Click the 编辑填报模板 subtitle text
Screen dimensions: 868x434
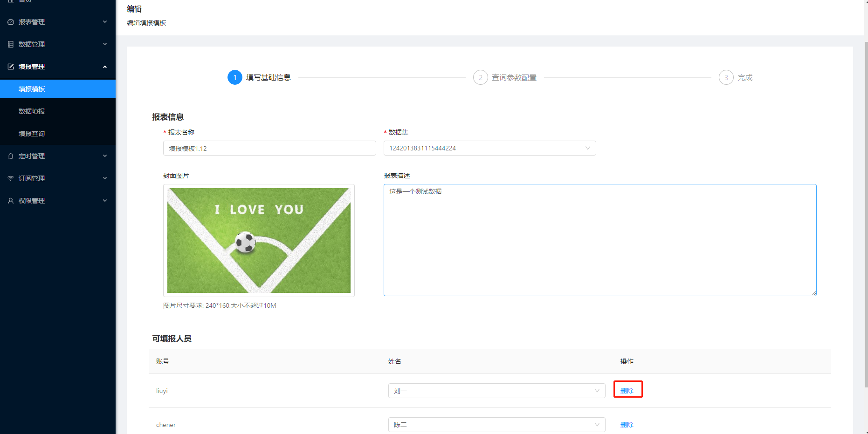146,23
